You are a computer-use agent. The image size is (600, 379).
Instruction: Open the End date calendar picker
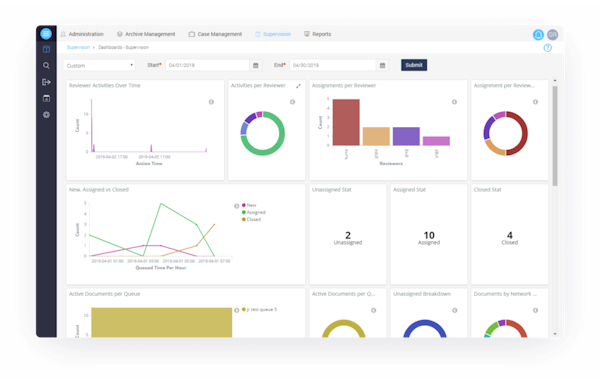pyautogui.click(x=382, y=65)
